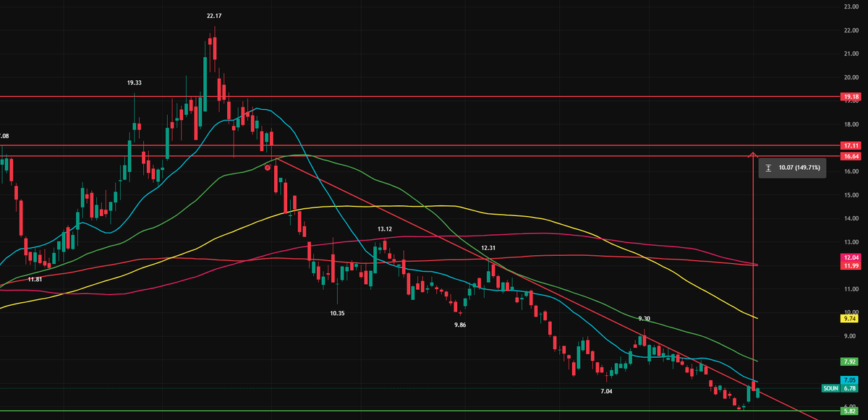The height and width of the screenshot is (420, 868).
Task: Click 13.00 on the price axis
Action: coord(851,242)
